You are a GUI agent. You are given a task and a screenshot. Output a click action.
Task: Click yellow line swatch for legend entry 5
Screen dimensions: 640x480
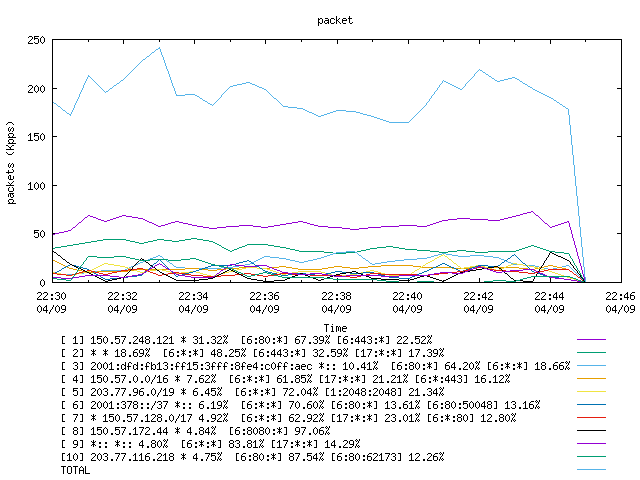point(591,392)
